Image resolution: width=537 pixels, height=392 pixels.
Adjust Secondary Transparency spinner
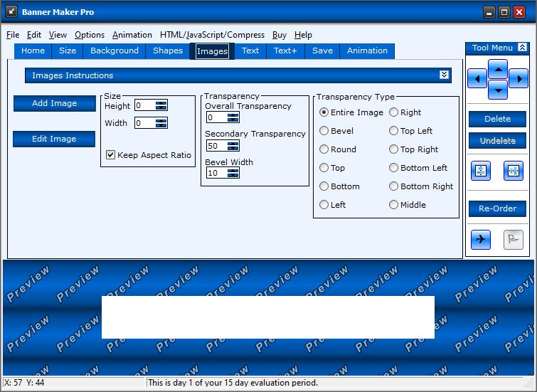pos(233,146)
